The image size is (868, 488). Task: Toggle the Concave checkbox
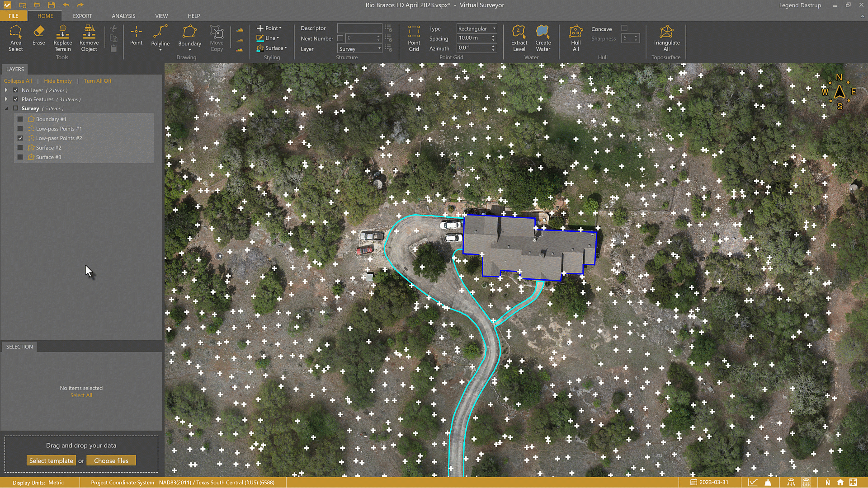[x=624, y=28]
